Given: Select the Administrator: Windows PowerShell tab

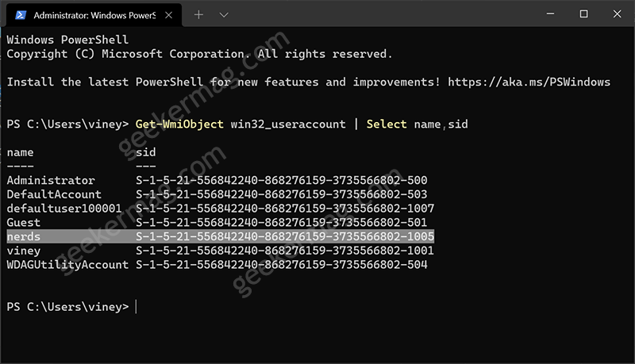Looking at the screenshot, I should 94,15.
